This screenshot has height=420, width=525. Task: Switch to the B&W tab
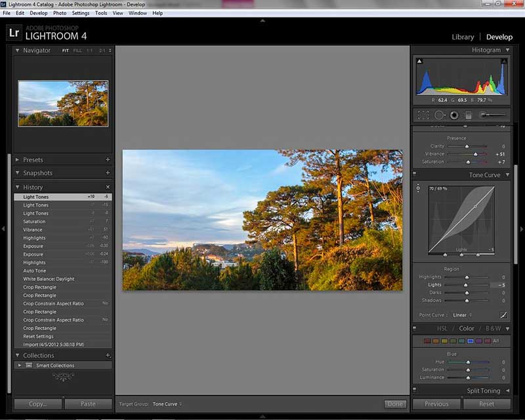(x=493, y=329)
